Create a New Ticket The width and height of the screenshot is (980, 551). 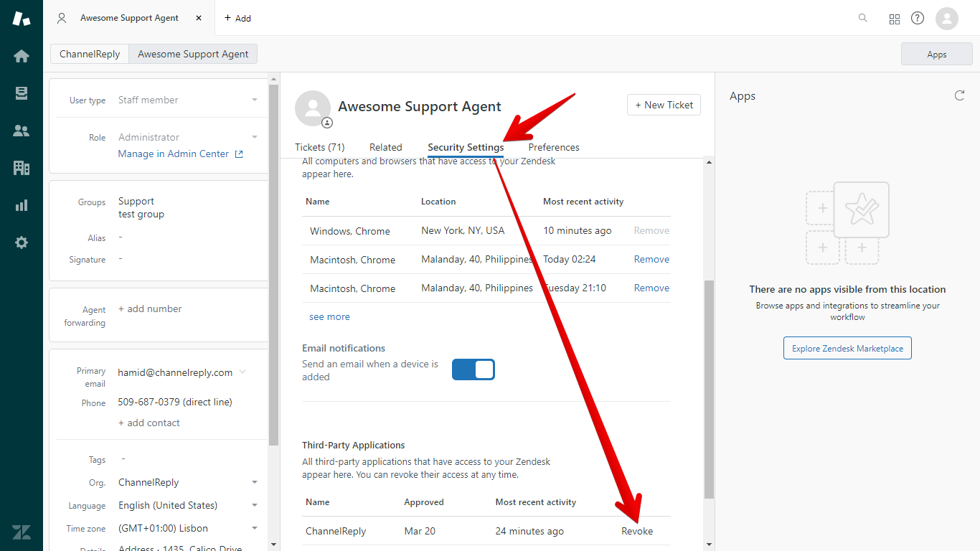coord(664,105)
